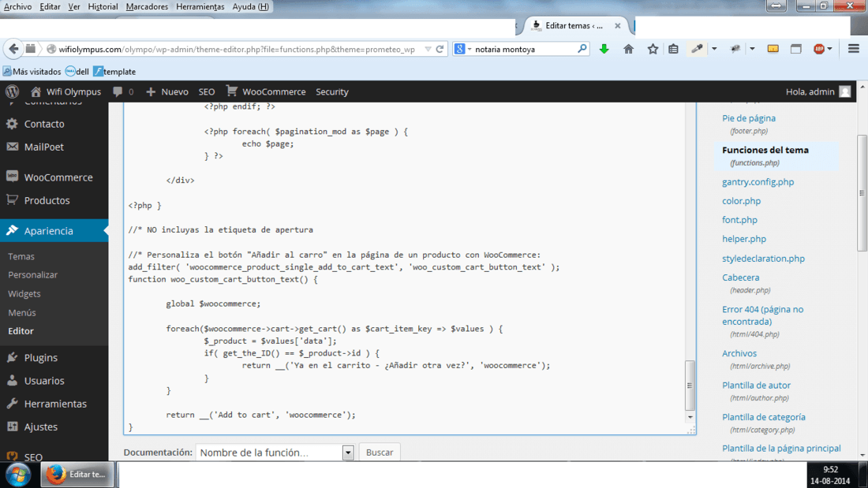This screenshot has width=868, height=488.
Task: Click the Plugins plug icon
Action: [x=12, y=357]
